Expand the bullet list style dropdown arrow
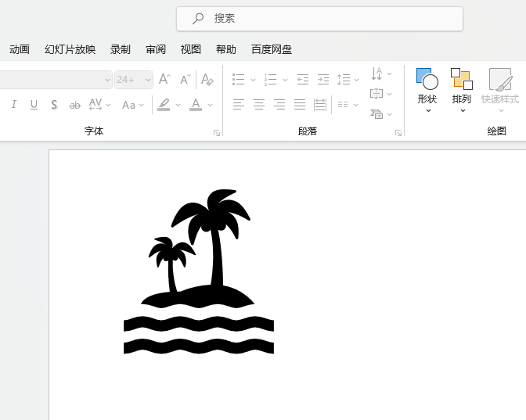This screenshot has height=420, width=526. (254, 80)
